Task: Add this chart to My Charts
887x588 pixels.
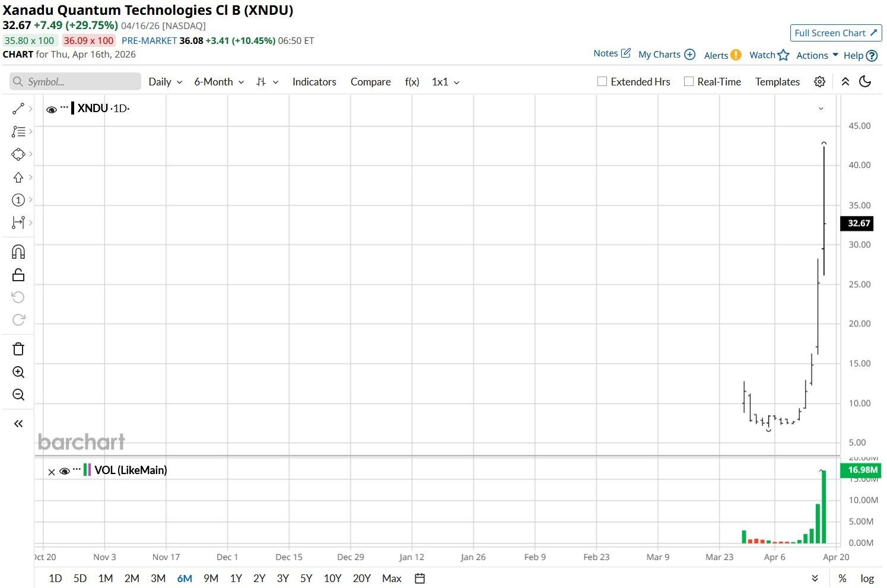Action: 666,55
